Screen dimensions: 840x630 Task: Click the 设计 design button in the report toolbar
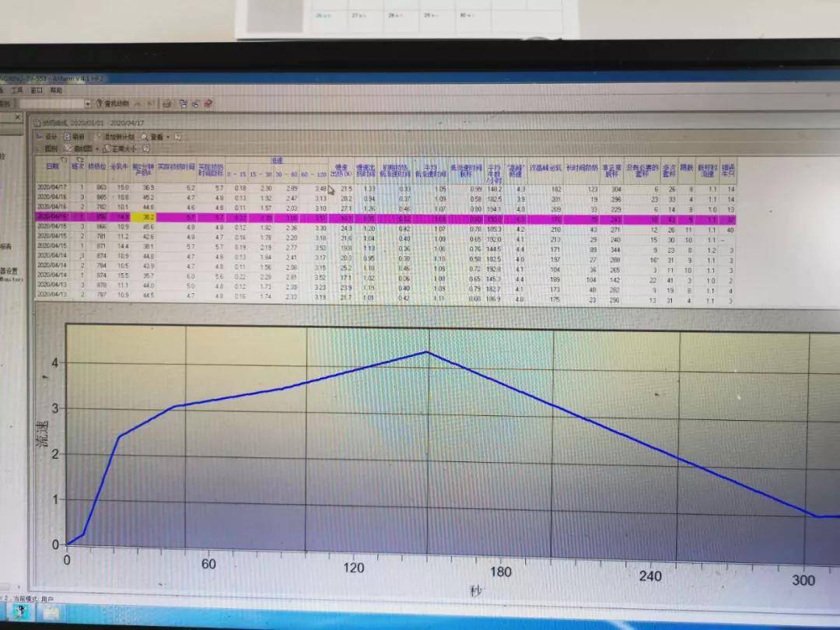tap(47, 137)
